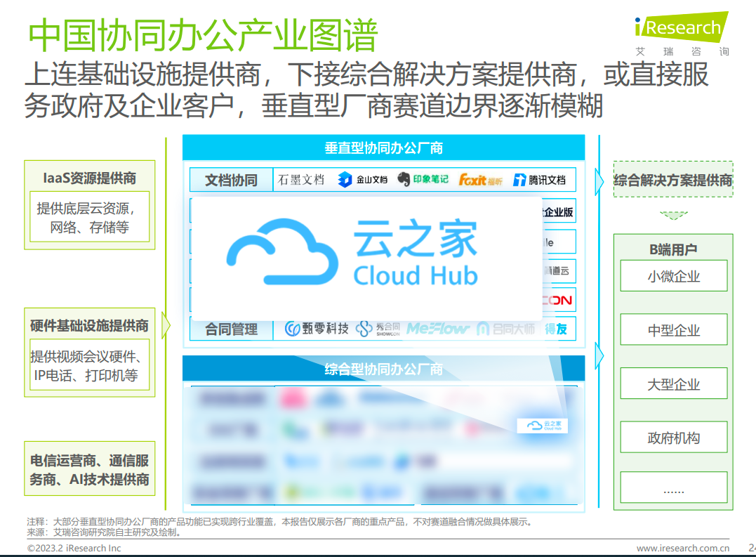Select the 提供底层云资源 description box
The width and height of the screenshot is (756, 557).
(x=90, y=216)
